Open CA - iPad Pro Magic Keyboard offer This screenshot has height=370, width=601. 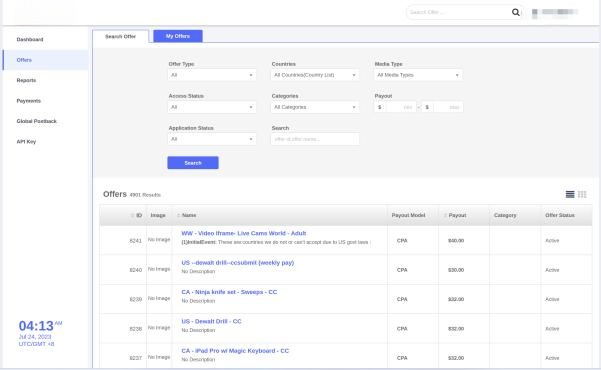coord(235,350)
